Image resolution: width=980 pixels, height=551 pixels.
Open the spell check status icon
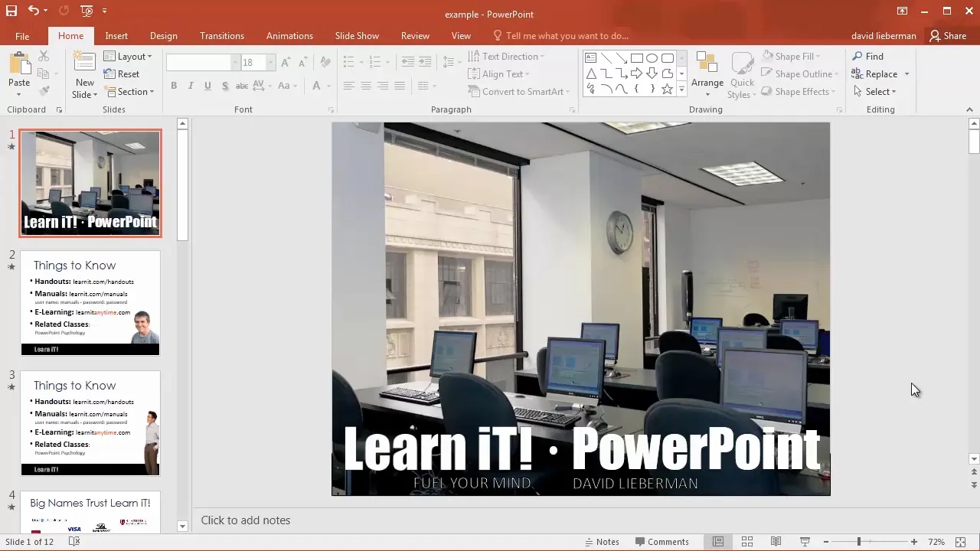point(74,542)
